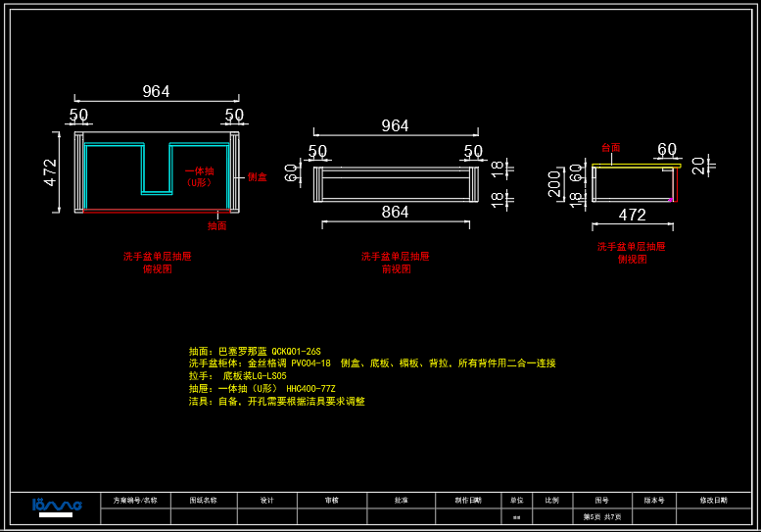
Task: Click the company logo in title block
Action: pos(56,506)
